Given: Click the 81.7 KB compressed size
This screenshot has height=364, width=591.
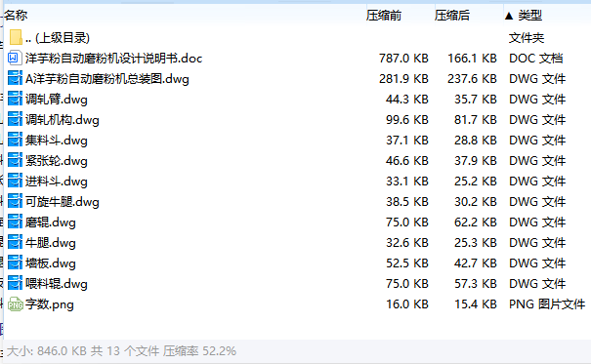Looking at the screenshot, I should pyautogui.click(x=476, y=120).
